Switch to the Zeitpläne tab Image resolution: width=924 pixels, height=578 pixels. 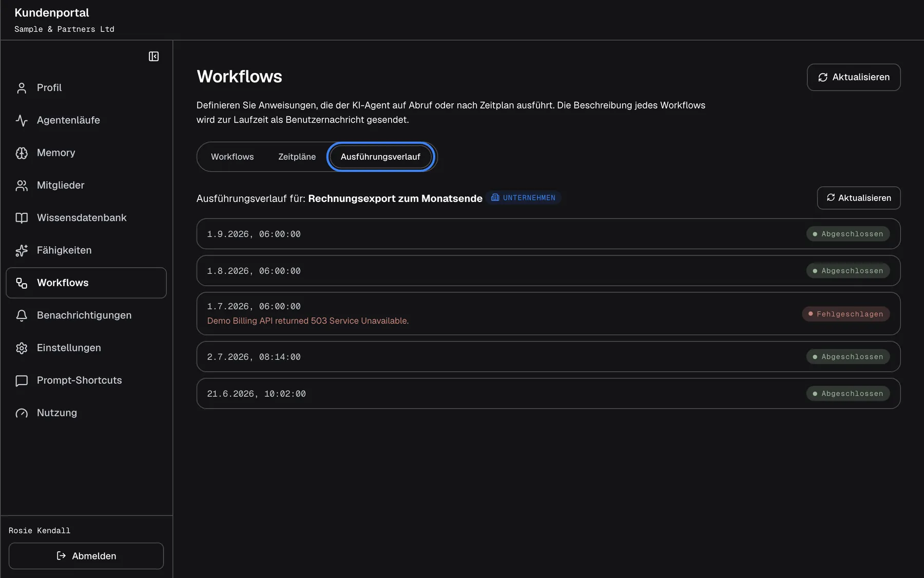[x=297, y=157]
